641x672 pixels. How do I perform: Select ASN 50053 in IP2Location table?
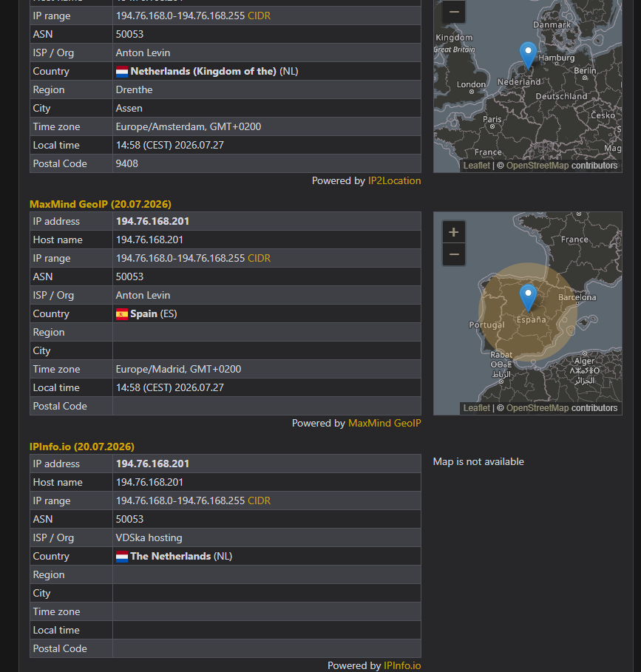point(130,34)
